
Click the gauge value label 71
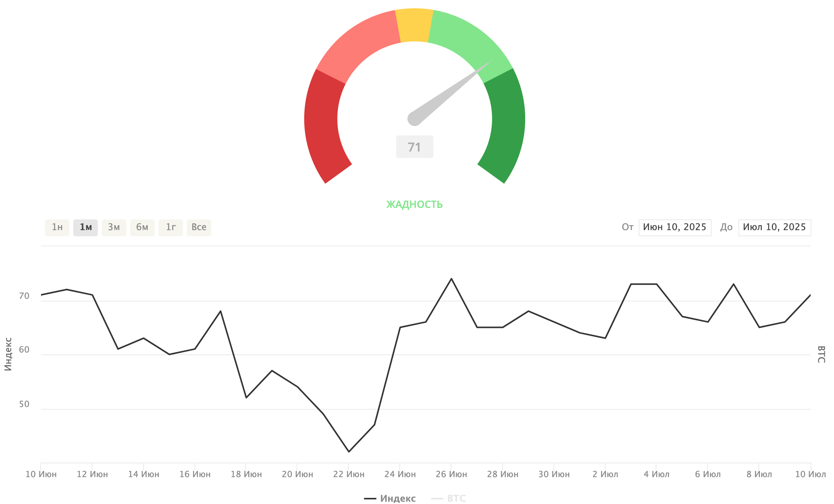414,147
